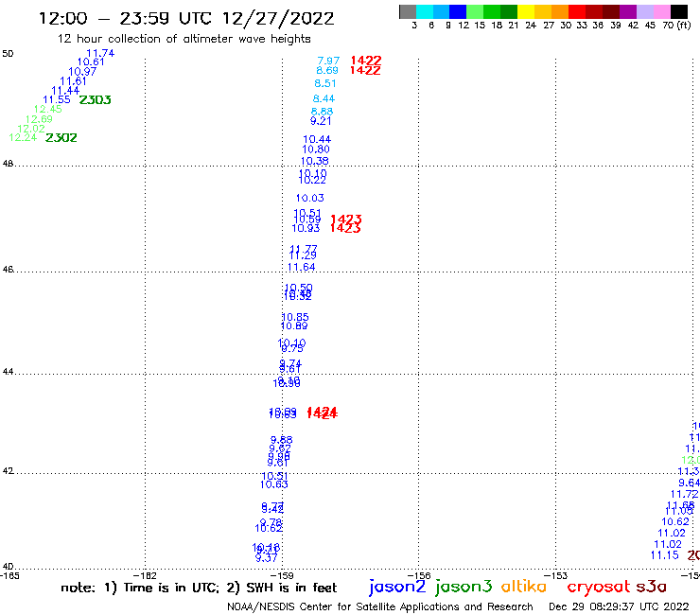Click the wave height value 9.37
700x615 pixels.
267,558
